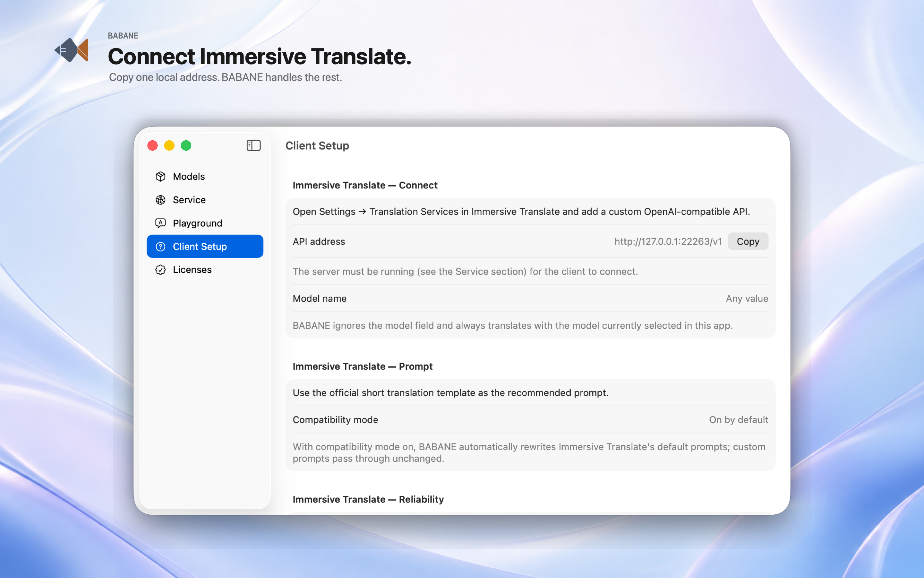924x578 pixels.
Task: Select Client Setup in the sidebar
Action: [x=205, y=247]
